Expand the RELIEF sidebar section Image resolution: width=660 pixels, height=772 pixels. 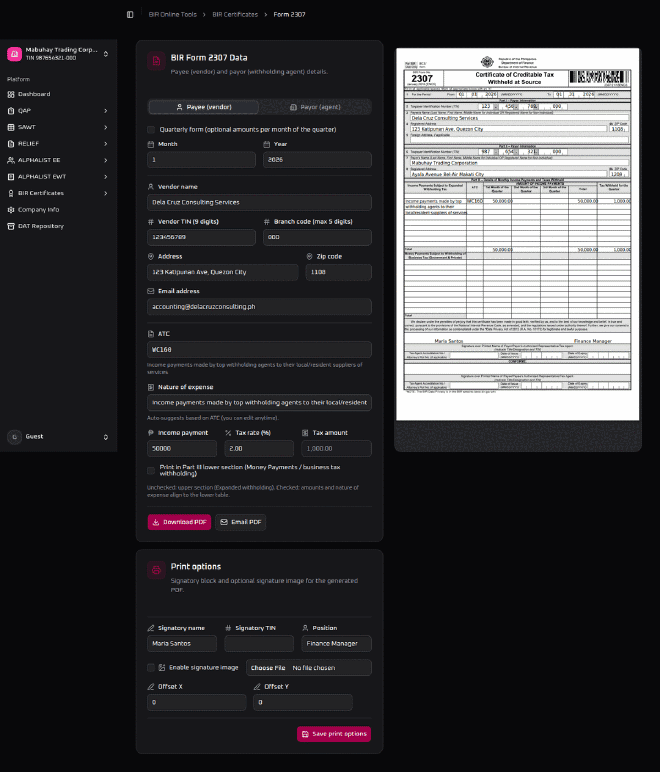click(x=105, y=144)
